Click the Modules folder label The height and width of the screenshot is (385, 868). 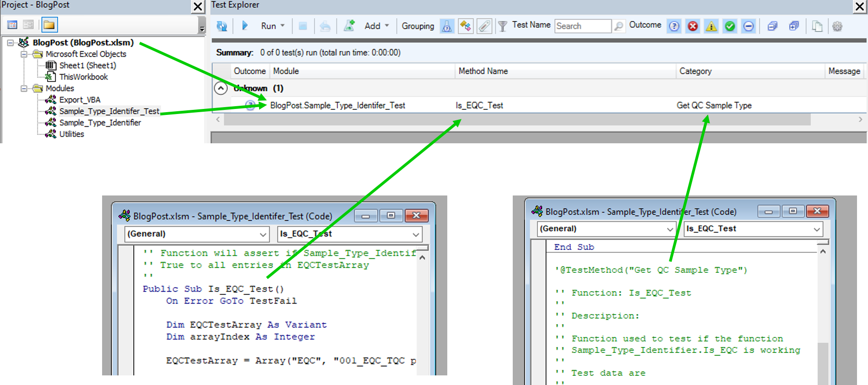[60, 88]
